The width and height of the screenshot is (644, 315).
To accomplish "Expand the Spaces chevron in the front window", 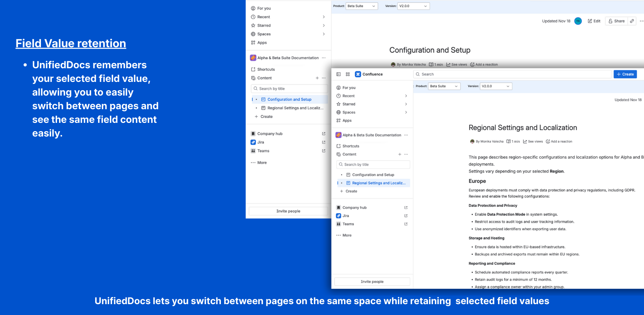I will [406, 112].
